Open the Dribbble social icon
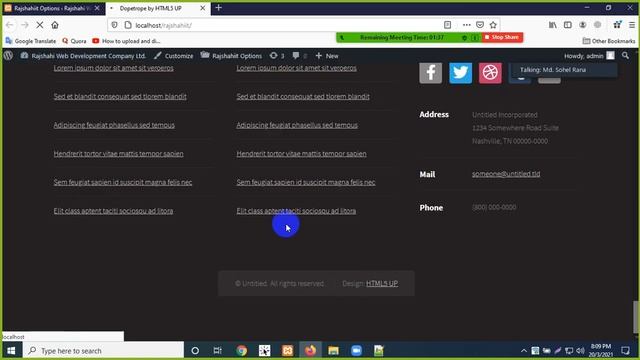 [x=490, y=73]
